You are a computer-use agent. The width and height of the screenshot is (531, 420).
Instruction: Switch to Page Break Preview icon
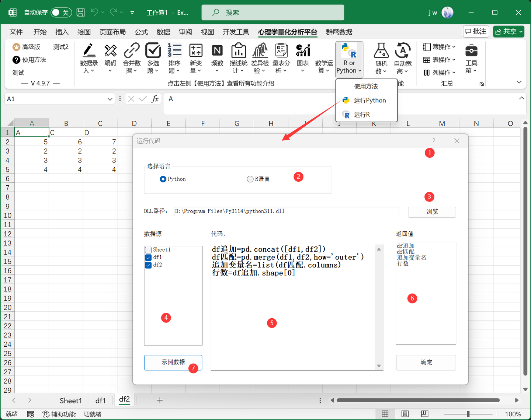[x=425, y=414]
